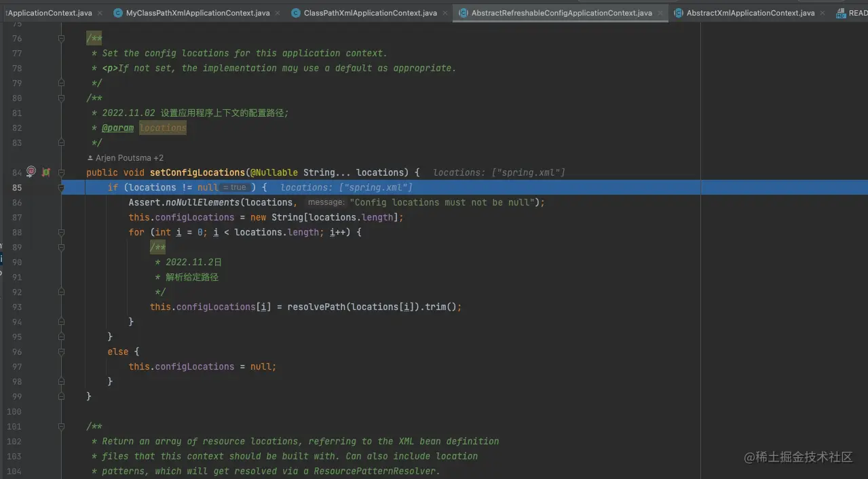Click the class icon on ClassPathXmlApplicationContext.java tab

[296, 13]
